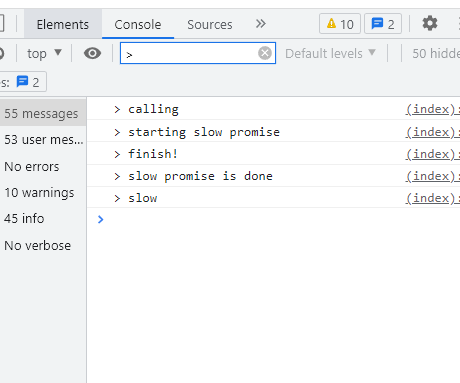This screenshot has width=460, height=383.
Task: Click the 2 issues badge in toolbar
Action: click(x=383, y=24)
